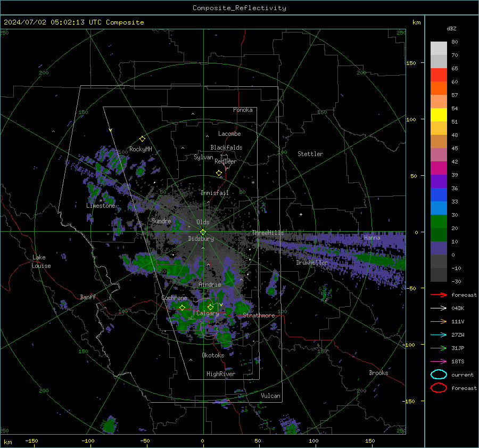
Task: Pick the bright yellow swatch below 54 dBZ
Action: (439, 115)
